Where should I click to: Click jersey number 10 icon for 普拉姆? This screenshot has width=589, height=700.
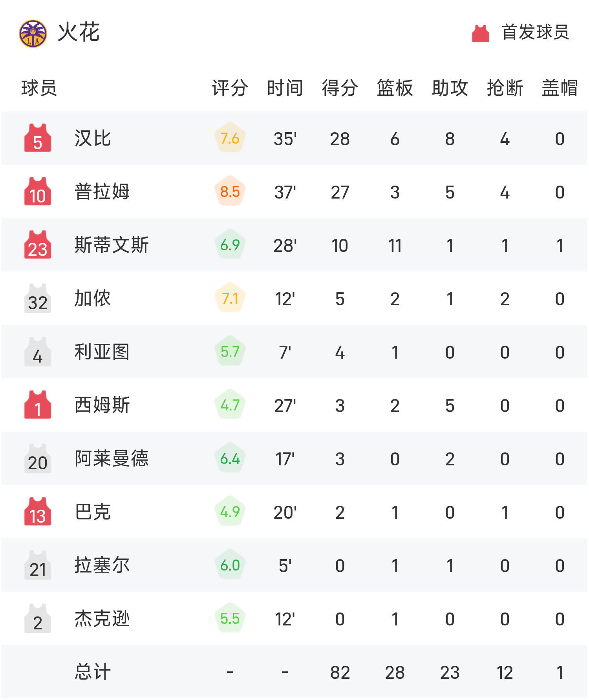pos(38,192)
